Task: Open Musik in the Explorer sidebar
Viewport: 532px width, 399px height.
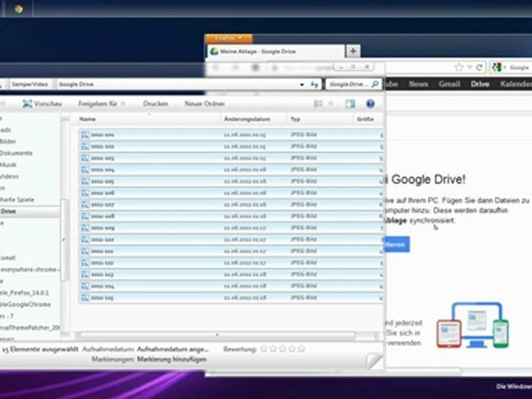Action: click(8, 165)
